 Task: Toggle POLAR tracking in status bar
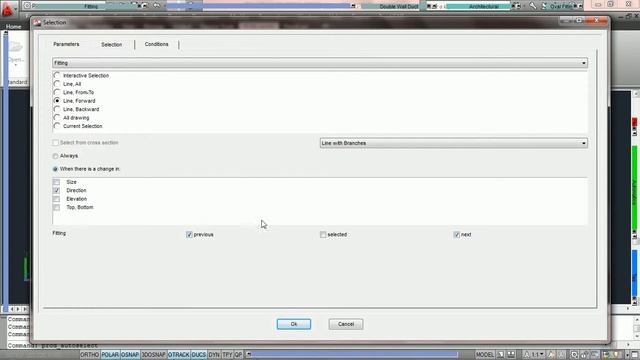pos(110,355)
